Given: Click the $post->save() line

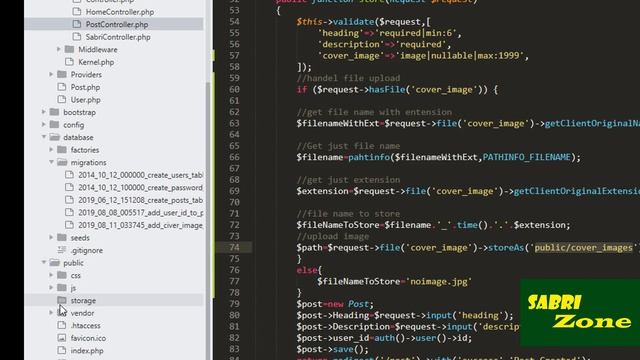Looking at the screenshot, I should tap(333, 349).
